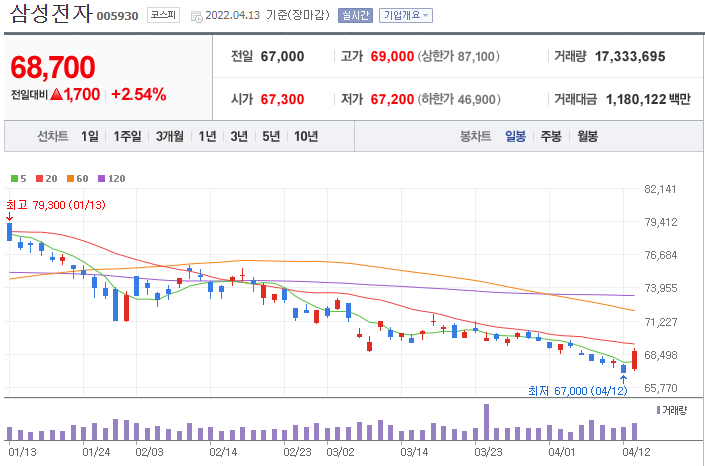Click the 65,770 price axis label
The height and width of the screenshot is (466, 705).
(x=660, y=388)
